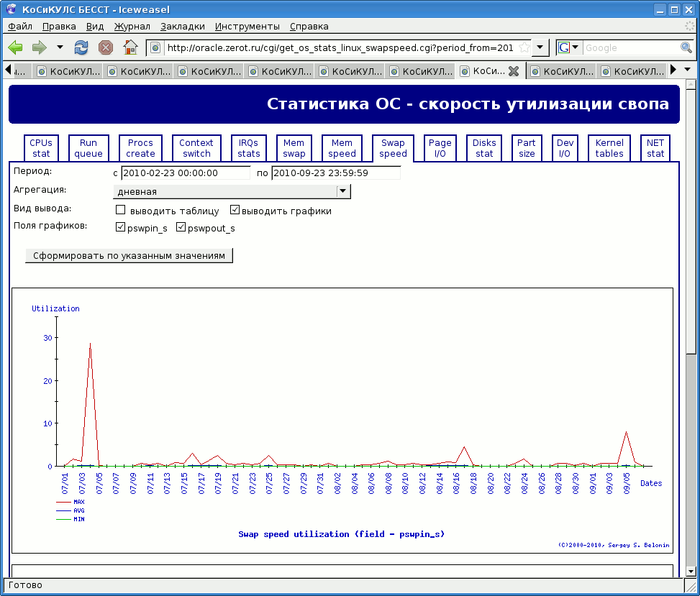Open the Вид menu
This screenshot has width=700, height=596.
coord(95,27)
